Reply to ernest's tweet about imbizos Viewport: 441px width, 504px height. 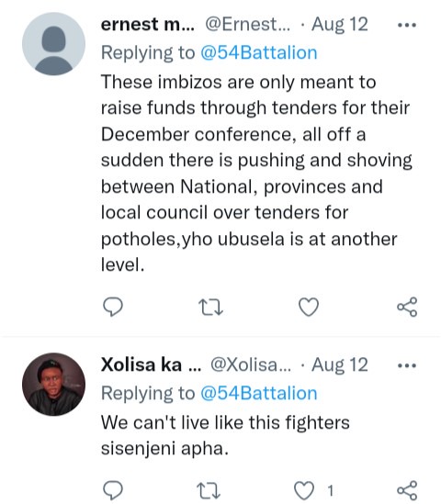113,307
